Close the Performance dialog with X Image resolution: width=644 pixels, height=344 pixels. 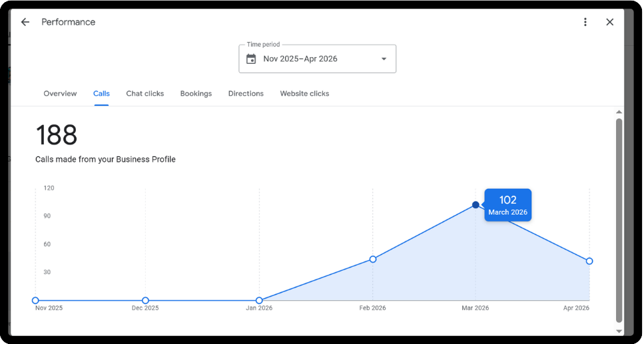[x=609, y=22]
